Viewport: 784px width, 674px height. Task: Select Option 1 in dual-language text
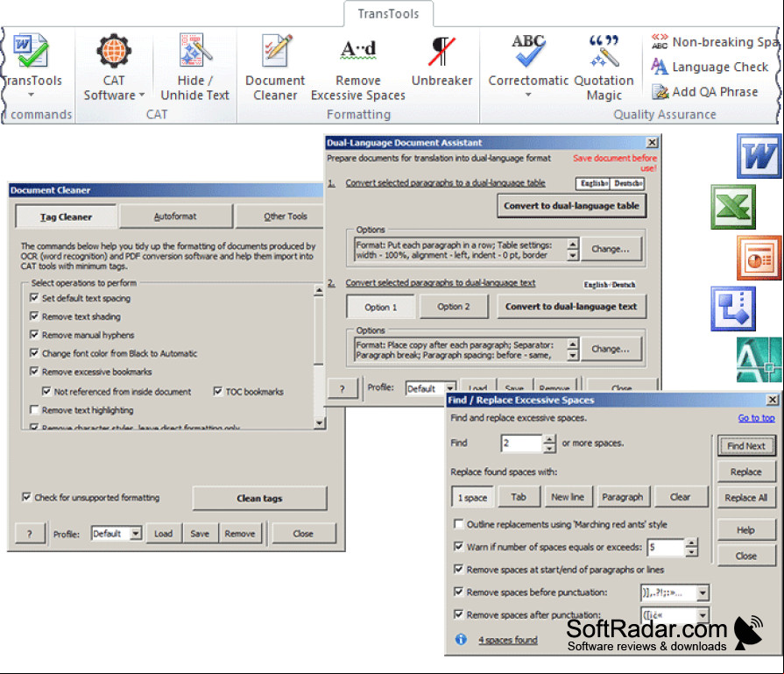tap(380, 307)
